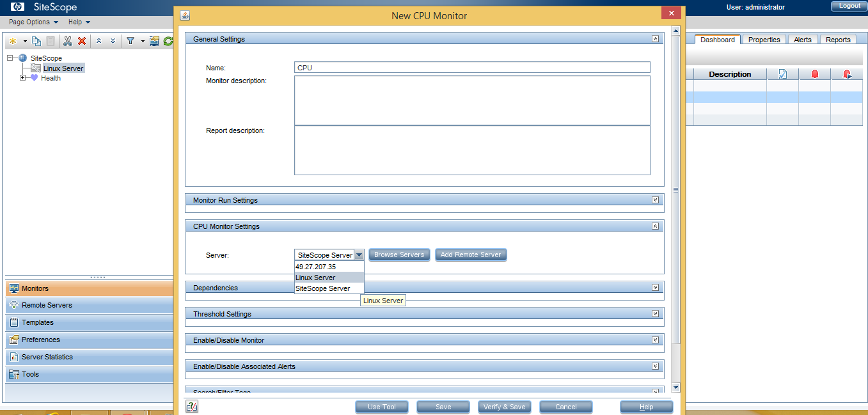Open the Server Statistics context
The image size is (868, 415).
(x=88, y=357)
